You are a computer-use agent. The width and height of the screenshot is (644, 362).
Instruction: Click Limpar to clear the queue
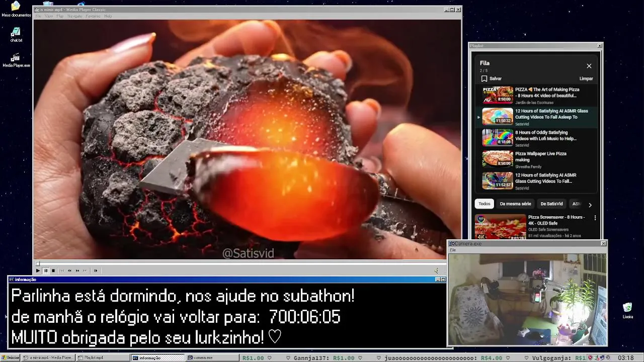pyautogui.click(x=586, y=78)
